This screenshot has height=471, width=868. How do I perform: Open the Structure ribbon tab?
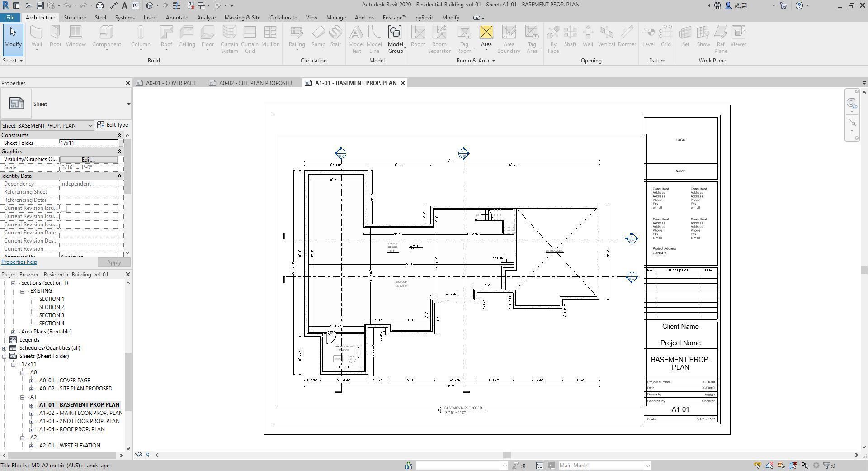[x=75, y=18]
